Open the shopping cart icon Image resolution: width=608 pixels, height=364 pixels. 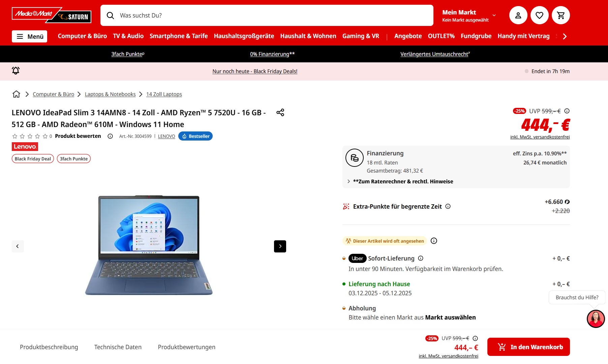[560, 15]
